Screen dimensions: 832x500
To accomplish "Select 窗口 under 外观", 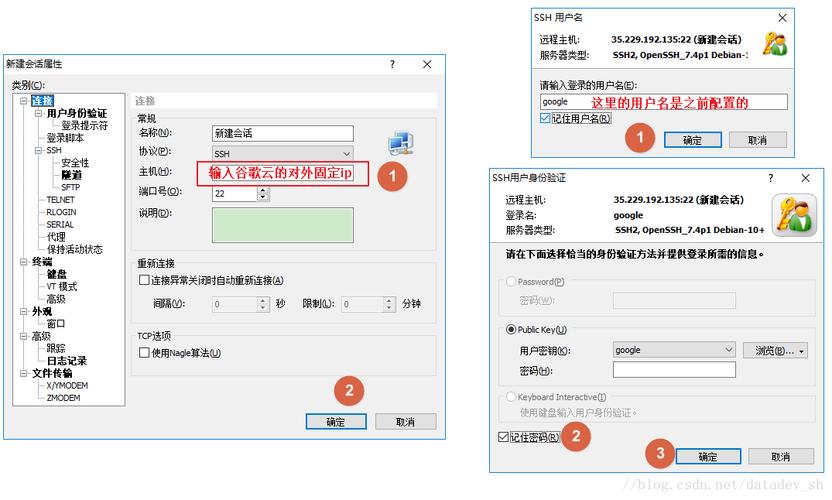I will click(x=56, y=324).
